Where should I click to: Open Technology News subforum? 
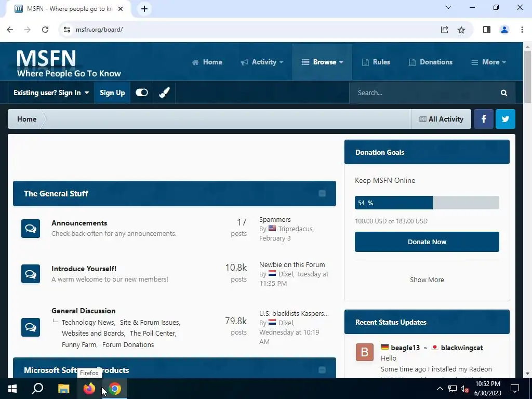click(x=88, y=322)
